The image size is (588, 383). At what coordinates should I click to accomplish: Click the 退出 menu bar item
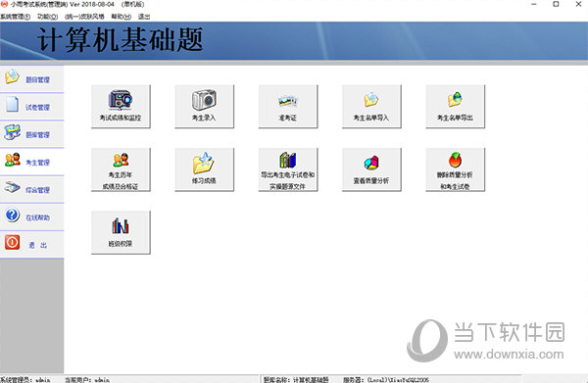point(144,17)
